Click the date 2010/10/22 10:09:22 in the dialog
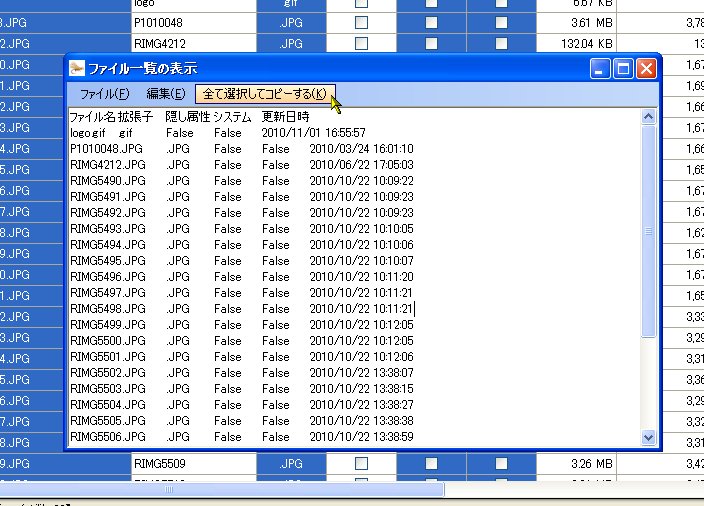This screenshot has width=704, height=506. 362,181
